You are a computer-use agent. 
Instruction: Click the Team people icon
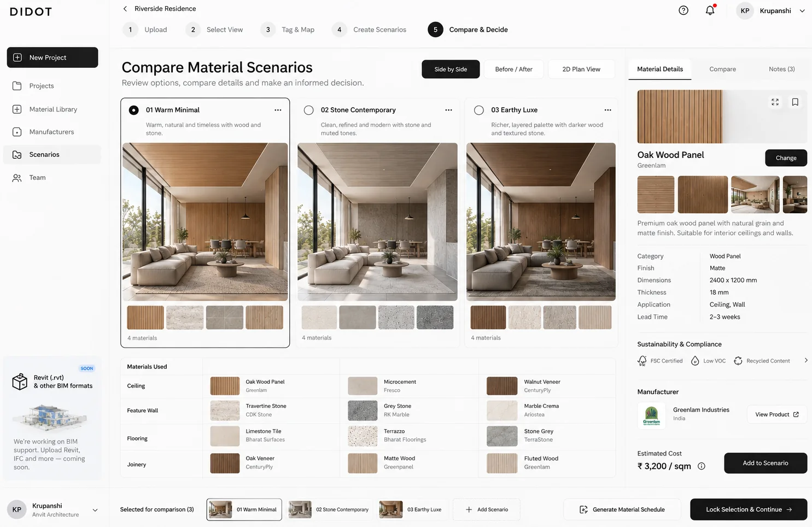pyautogui.click(x=17, y=178)
